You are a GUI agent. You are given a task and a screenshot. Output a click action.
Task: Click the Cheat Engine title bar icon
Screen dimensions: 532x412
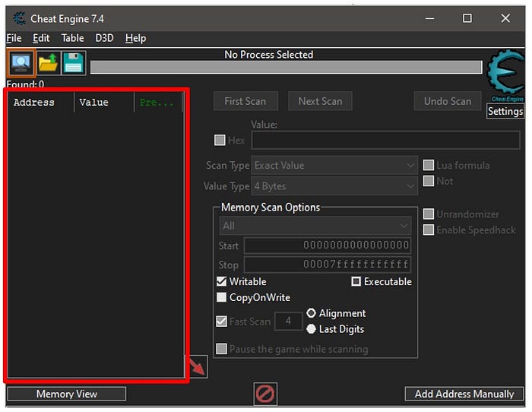coord(19,18)
